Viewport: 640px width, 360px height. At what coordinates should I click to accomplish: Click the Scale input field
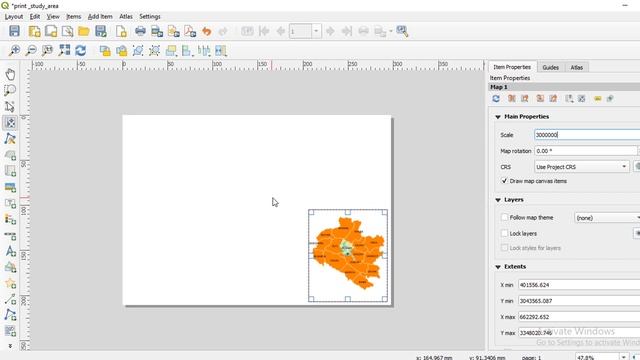click(587, 135)
